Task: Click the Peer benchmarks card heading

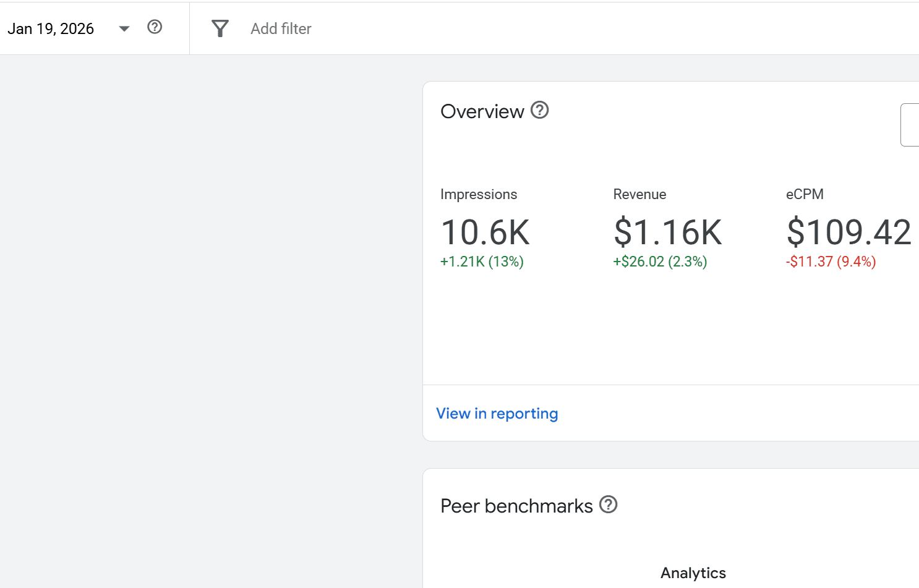Action: 516,506
